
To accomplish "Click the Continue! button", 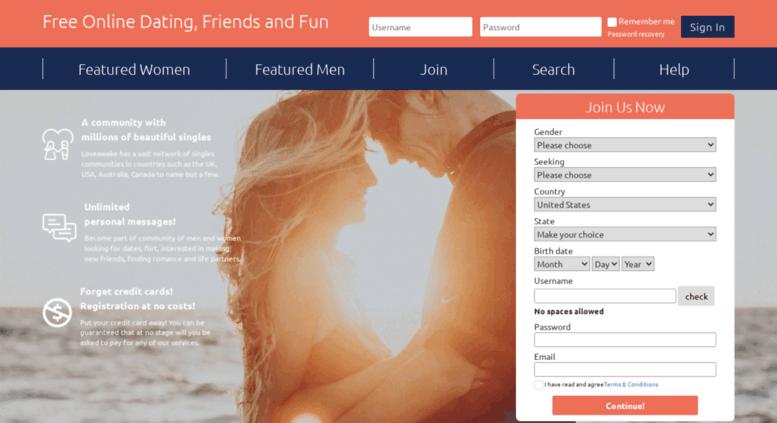I will [625, 406].
